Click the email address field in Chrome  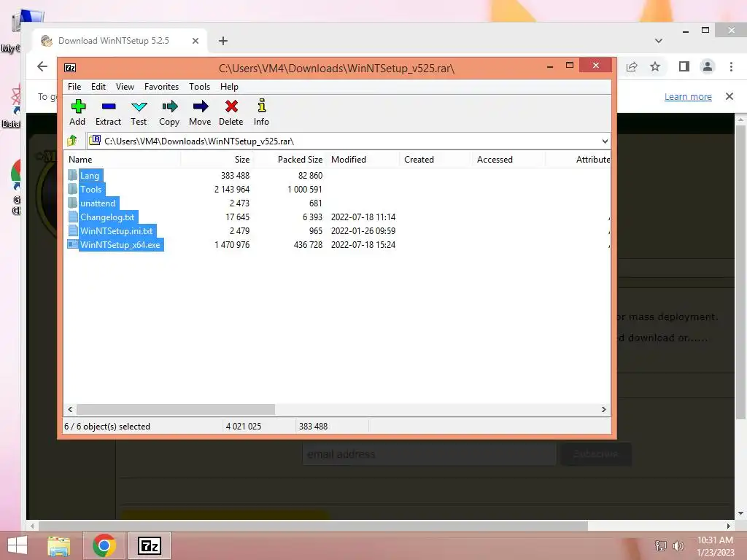[429, 454]
